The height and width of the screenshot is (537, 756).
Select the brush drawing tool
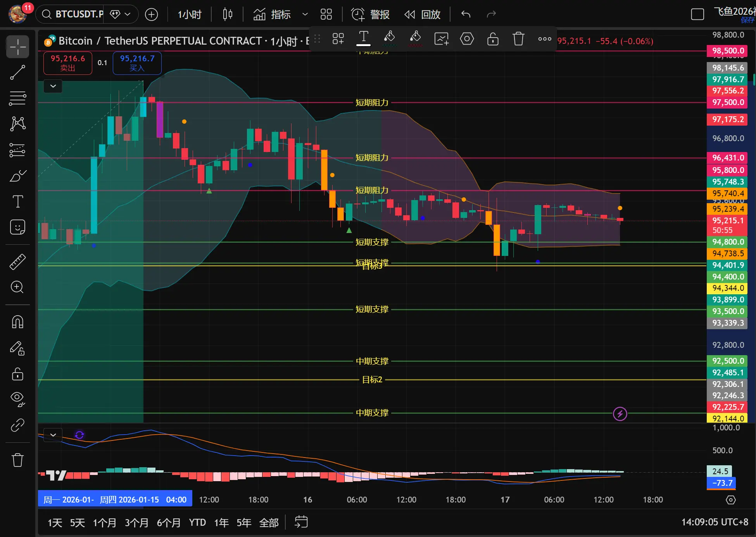click(17, 176)
